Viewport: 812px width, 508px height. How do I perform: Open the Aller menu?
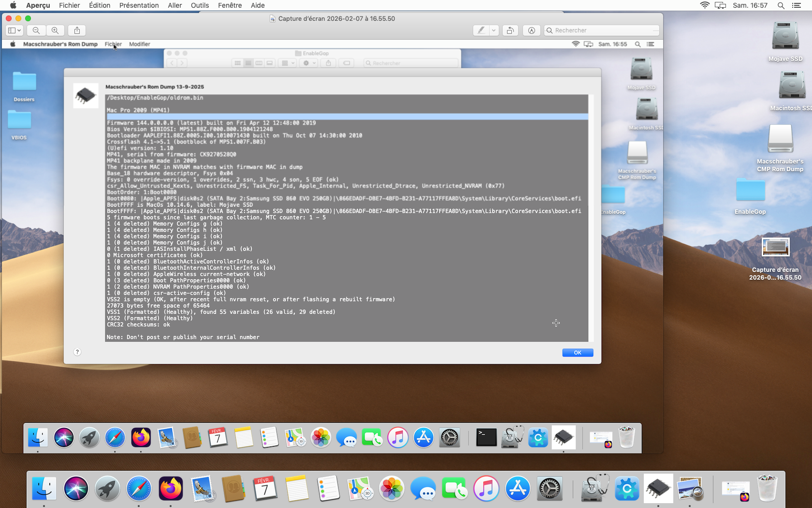coord(175,5)
